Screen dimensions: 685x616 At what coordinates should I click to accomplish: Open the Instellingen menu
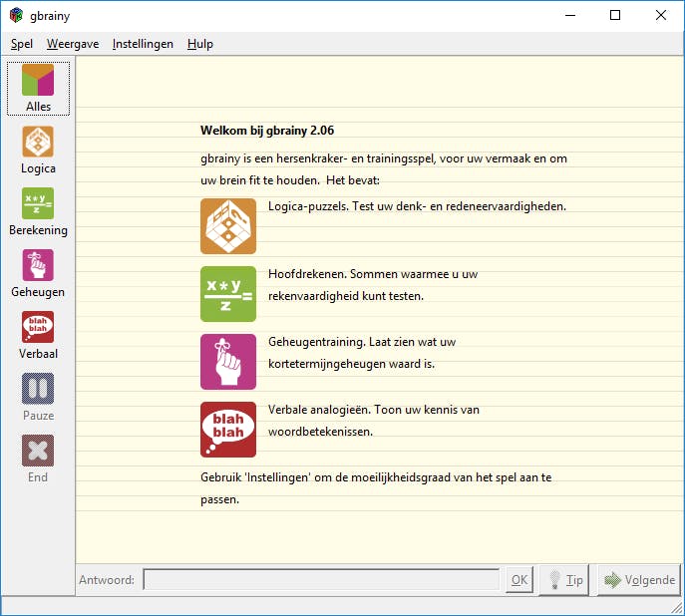click(143, 44)
